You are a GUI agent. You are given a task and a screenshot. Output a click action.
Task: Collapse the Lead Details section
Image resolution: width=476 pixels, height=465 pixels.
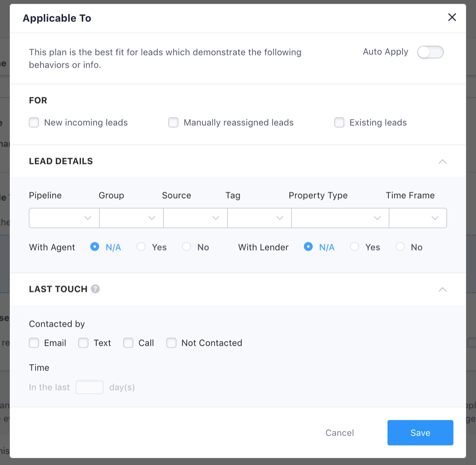coord(442,161)
